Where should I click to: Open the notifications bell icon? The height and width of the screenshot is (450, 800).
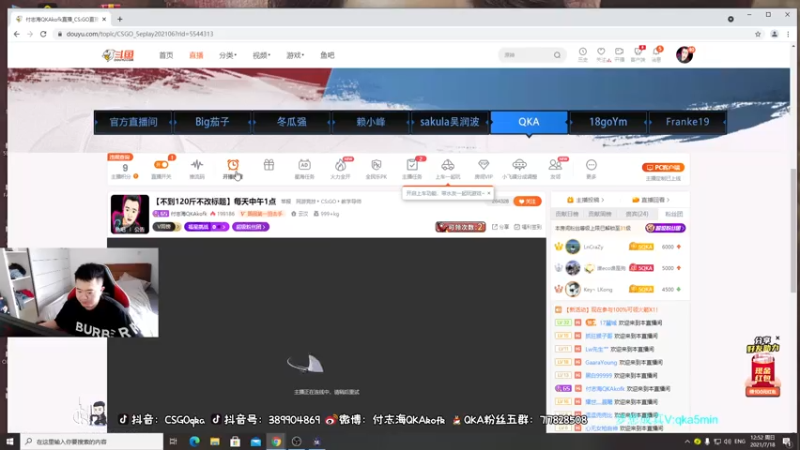click(657, 54)
